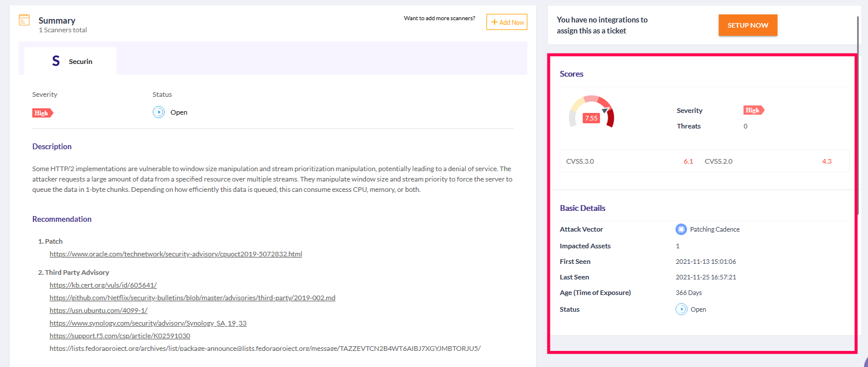868x367 pixels.
Task: Click the Securin logo icon
Action: (x=56, y=61)
